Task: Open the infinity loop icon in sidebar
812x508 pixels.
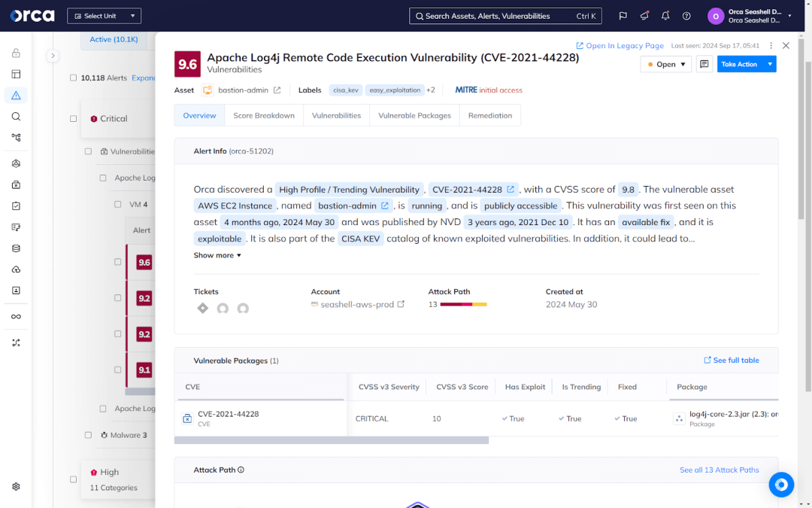Action: 16,317
